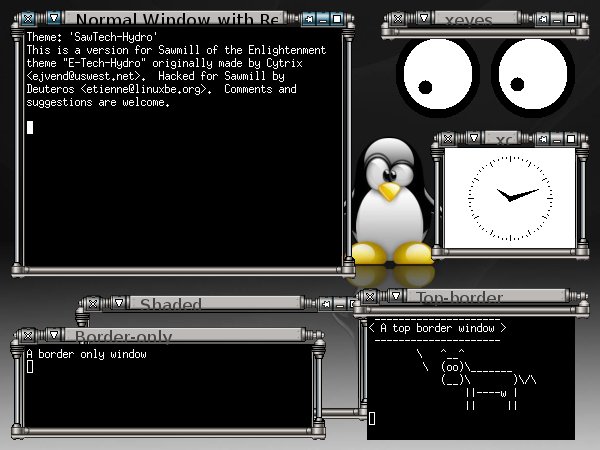The height and width of the screenshot is (450, 600).
Task: Click the cursor in the Border-only terminal
Action: (30, 367)
